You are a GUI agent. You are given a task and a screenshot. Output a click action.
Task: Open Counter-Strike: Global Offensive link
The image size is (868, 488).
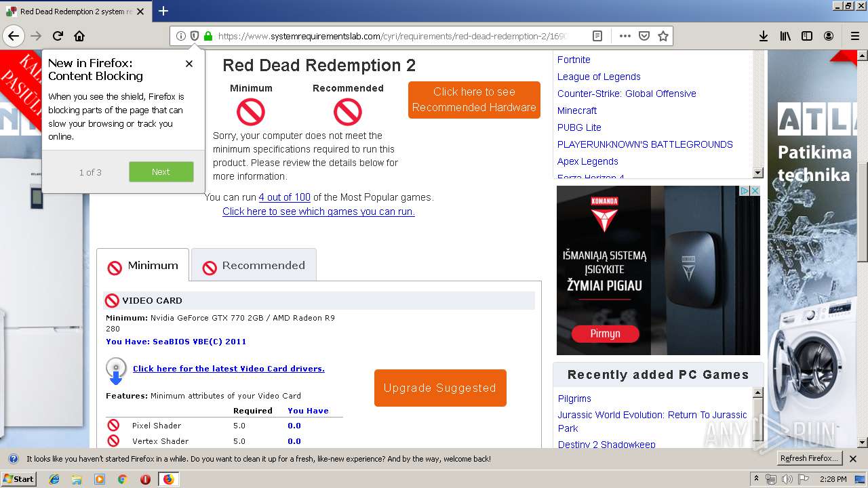click(x=627, y=94)
